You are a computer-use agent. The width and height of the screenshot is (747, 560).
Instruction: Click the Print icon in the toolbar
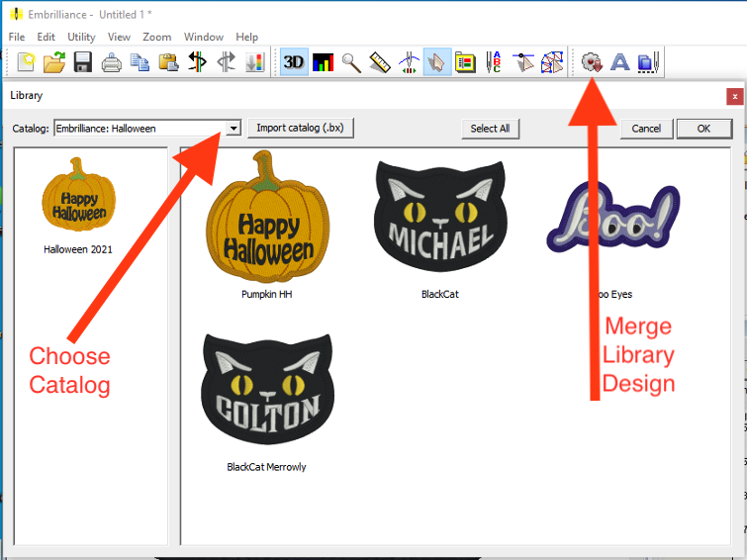112,62
